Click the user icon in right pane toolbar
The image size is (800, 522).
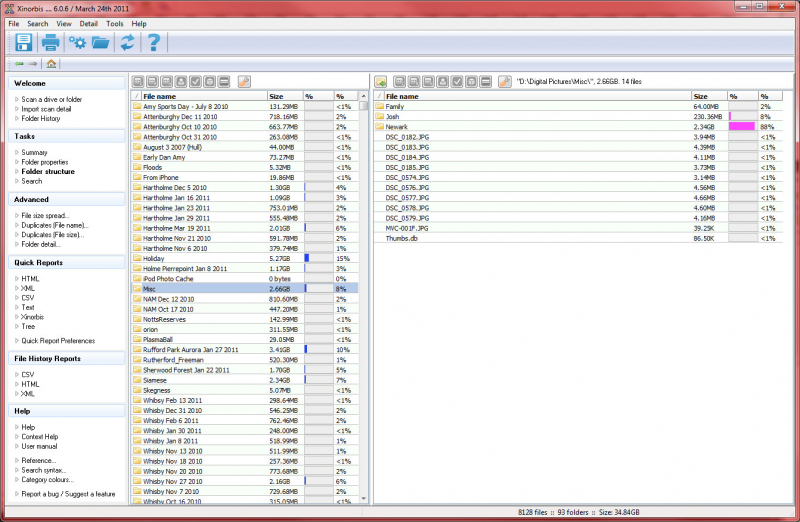pos(443,82)
